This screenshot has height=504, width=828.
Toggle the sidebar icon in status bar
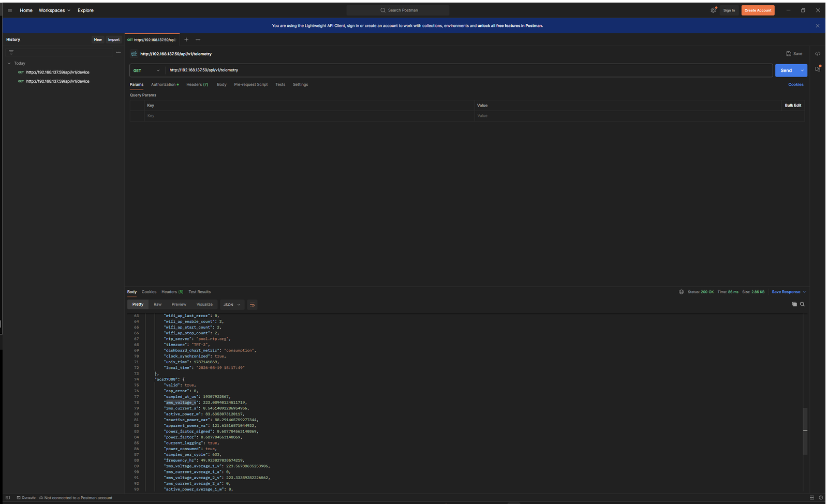pos(8,498)
